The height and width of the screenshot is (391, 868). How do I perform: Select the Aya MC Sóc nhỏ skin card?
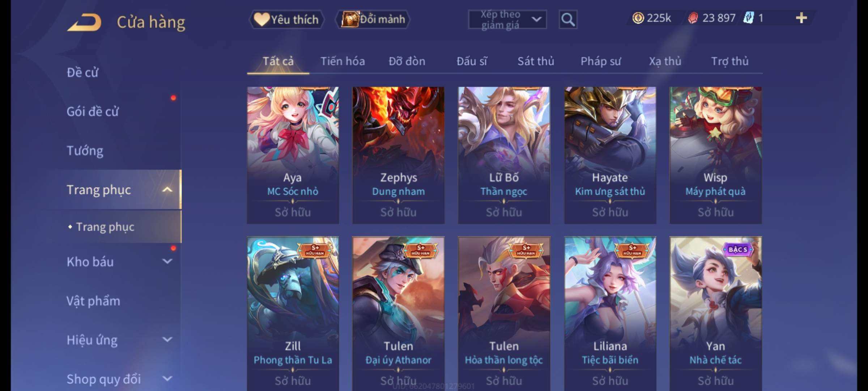pos(293,155)
